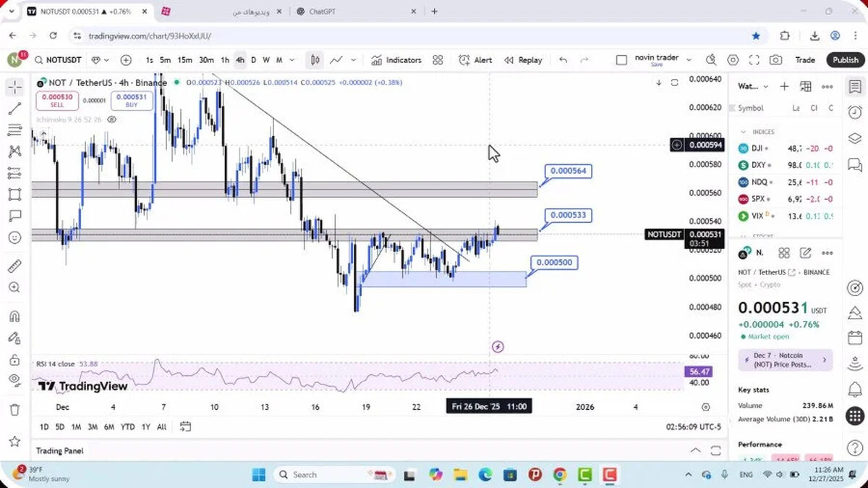Viewport: 868px width, 488px height.
Task: Open favorites star toolbar
Action: (14, 441)
